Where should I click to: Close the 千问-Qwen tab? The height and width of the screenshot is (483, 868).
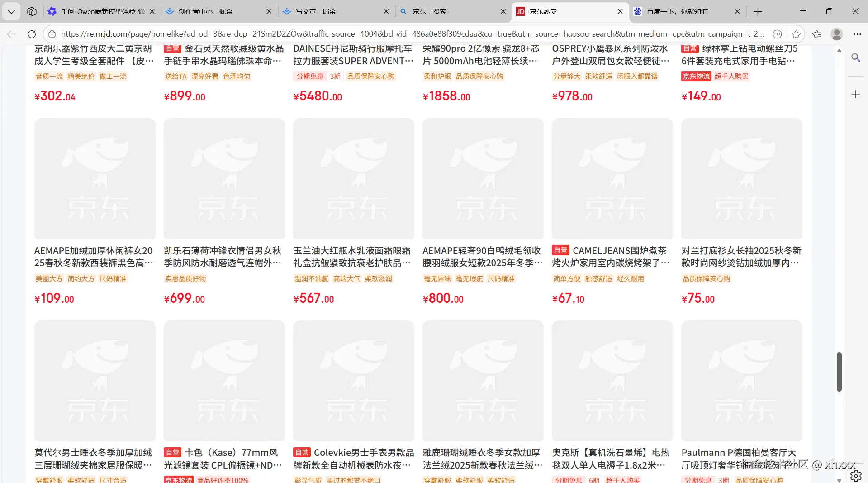(x=152, y=11)
